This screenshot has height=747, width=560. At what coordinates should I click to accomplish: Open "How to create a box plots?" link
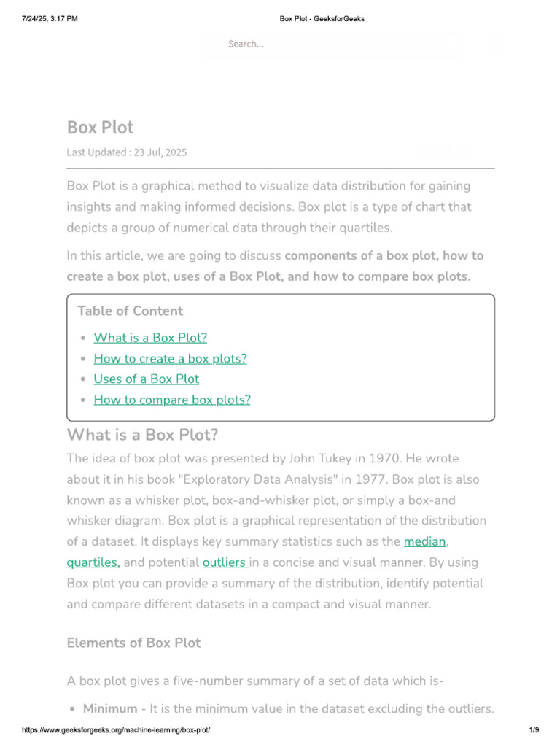click(x=170, y=359)
